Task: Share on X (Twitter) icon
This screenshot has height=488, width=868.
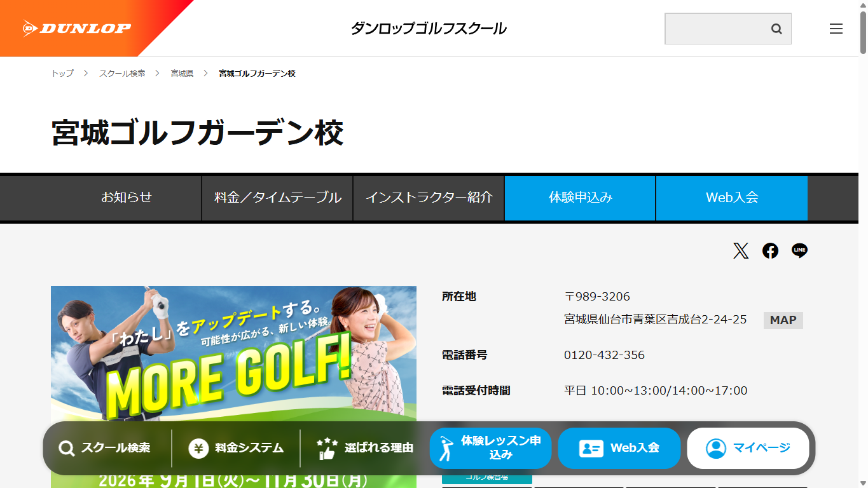Action: (741, 251)
